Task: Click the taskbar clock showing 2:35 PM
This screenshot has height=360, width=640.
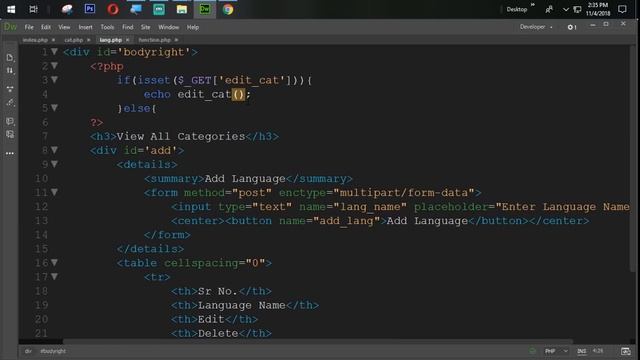Action: (598, 9)
